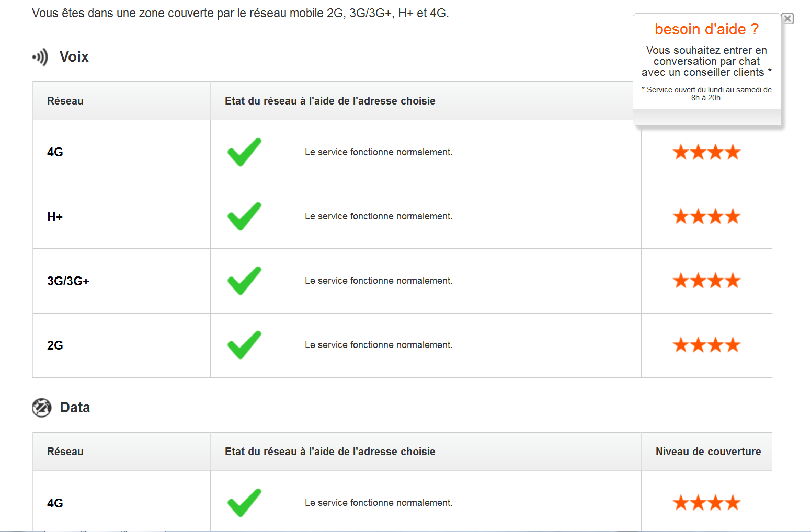811x532 pixels.
Task: Select the 3G/3G+ network label
Action: [68, 281]
